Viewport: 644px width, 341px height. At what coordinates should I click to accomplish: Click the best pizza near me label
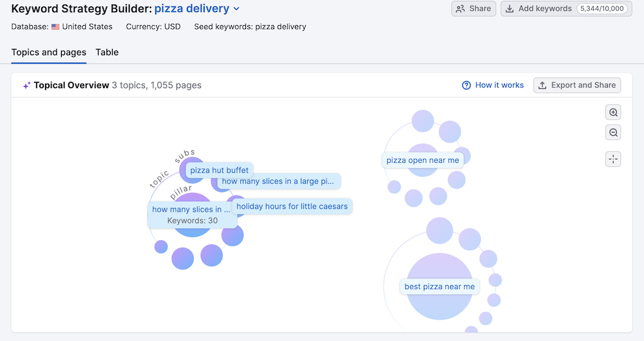[x=439, y=286]
